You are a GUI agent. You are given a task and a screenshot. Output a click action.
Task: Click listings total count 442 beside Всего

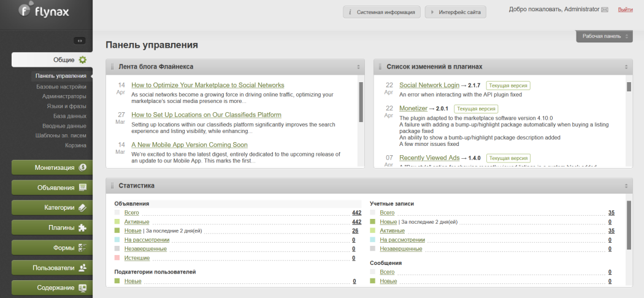(356, 213)
